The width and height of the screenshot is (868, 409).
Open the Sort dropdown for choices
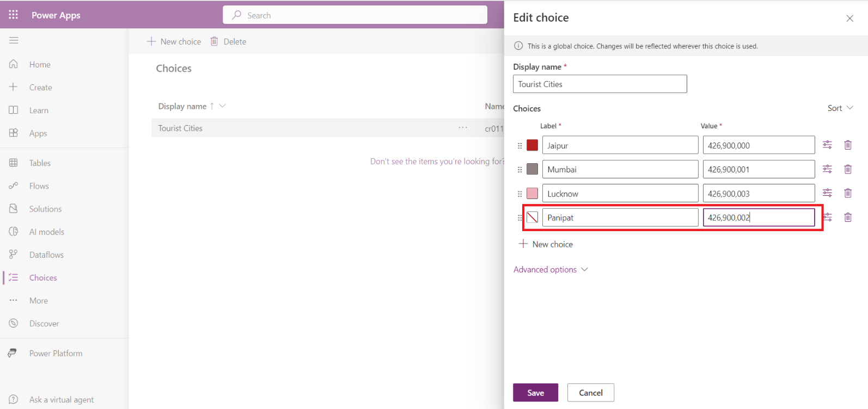(840, 108)
